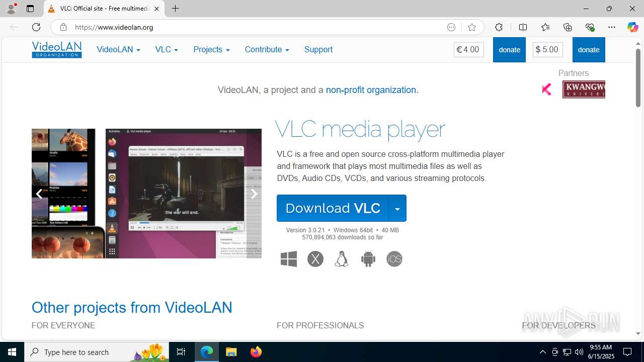Screen dimensions: 644x362
Task: Open Browser essentials icon
Action: pyautogui.click(x=590, y=27)
